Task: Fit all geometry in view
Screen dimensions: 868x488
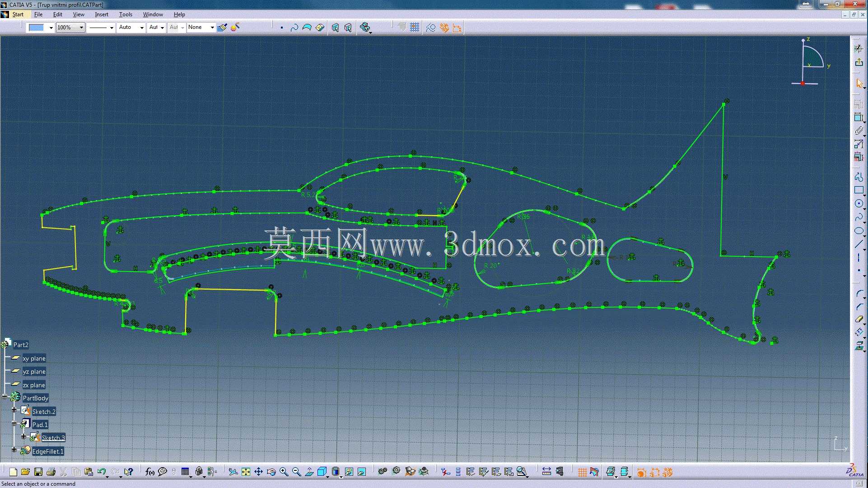Action: coord(246,472)
